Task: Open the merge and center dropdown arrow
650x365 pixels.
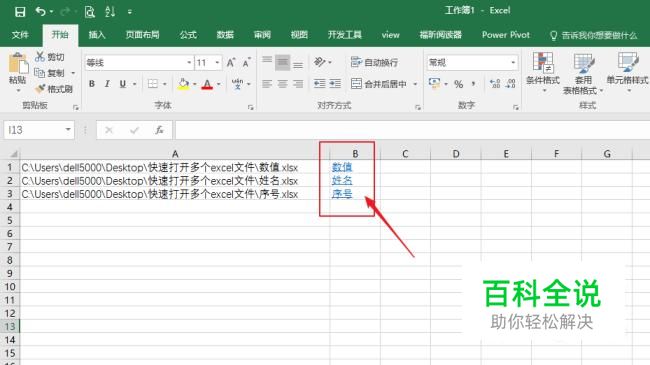Action: tap(415, 84)
